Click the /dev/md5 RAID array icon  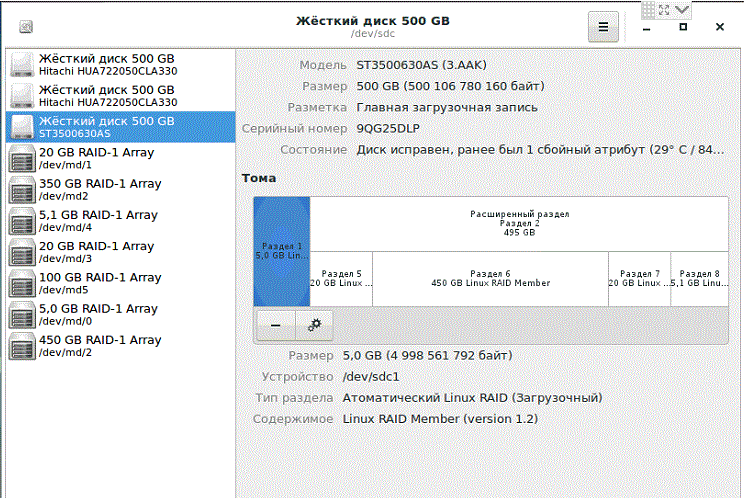22,284
